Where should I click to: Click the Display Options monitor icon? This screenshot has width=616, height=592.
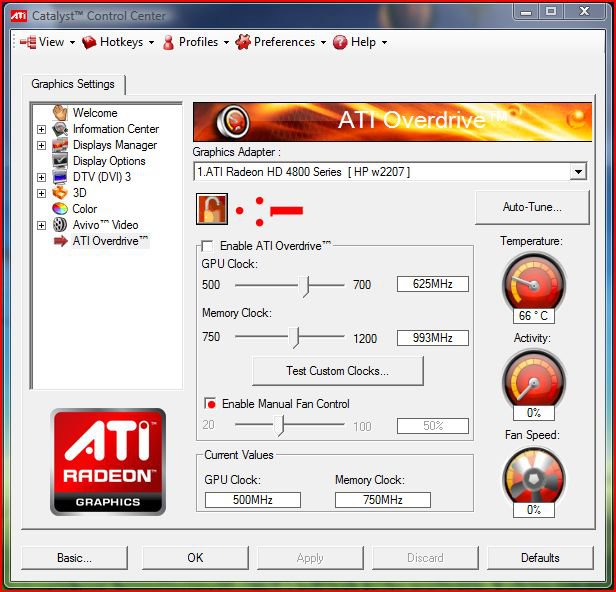[60, 161]
